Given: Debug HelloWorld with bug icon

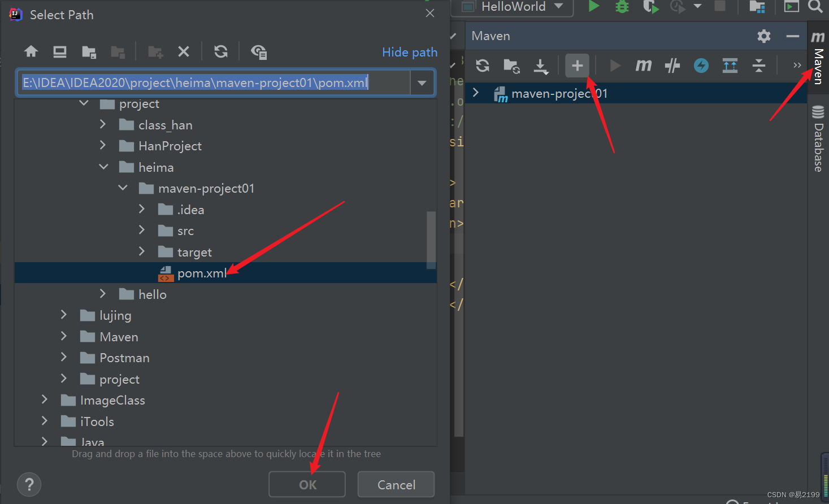Looking at the screenshot, I should (x=622, y=6).
